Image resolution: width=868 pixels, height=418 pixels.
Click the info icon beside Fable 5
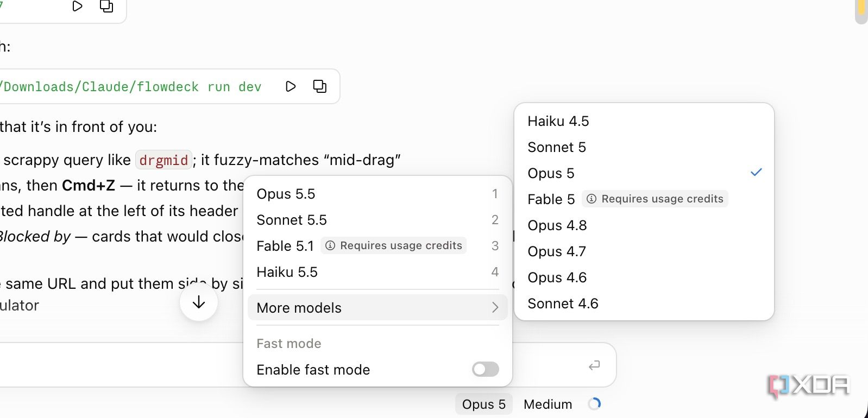pos(592,199)
